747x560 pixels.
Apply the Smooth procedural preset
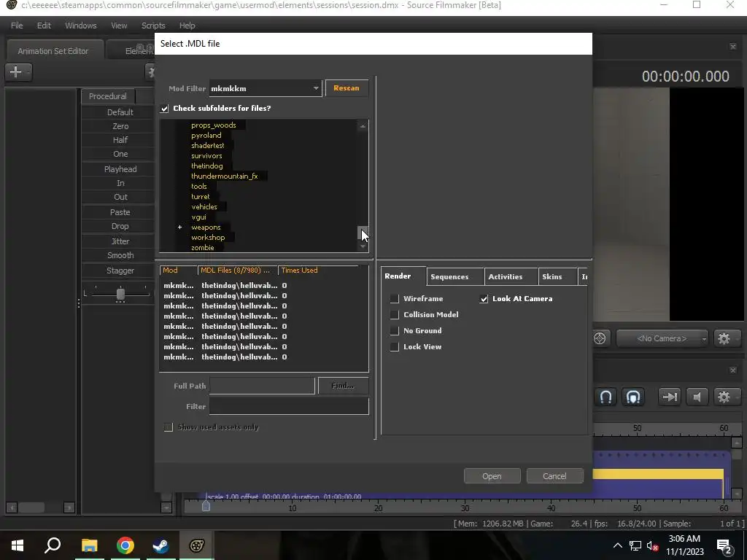[x=120, y=255]
